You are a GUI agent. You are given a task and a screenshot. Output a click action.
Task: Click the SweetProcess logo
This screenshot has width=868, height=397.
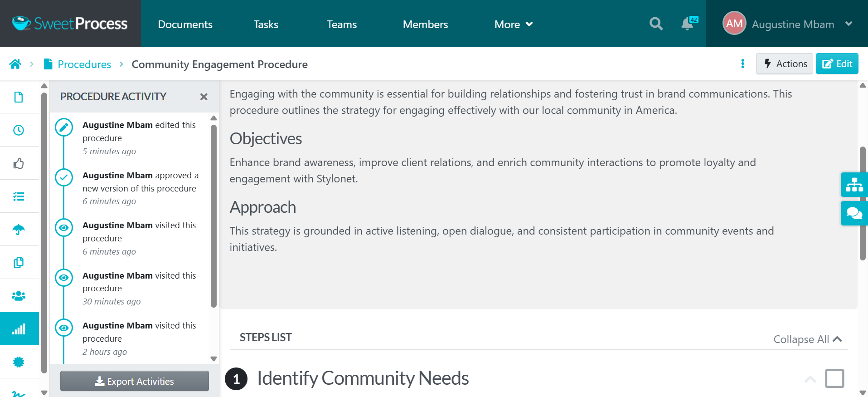tap(70, 24)
